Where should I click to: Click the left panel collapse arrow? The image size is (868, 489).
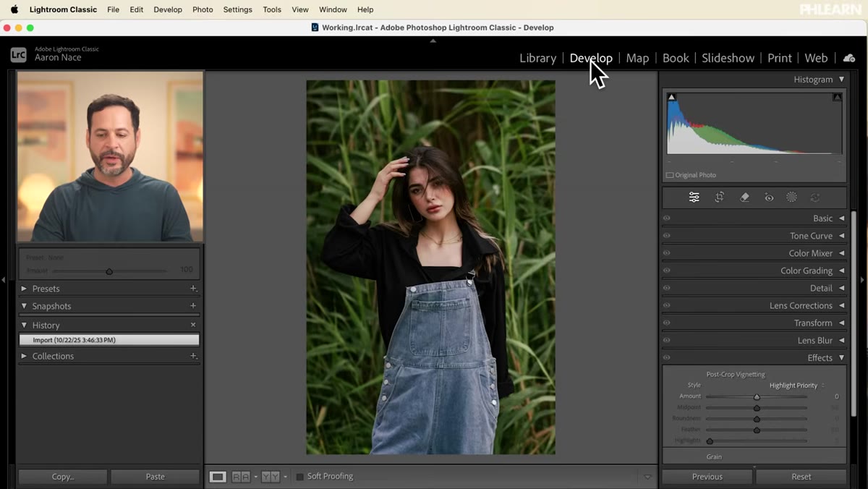coord(4,279)
